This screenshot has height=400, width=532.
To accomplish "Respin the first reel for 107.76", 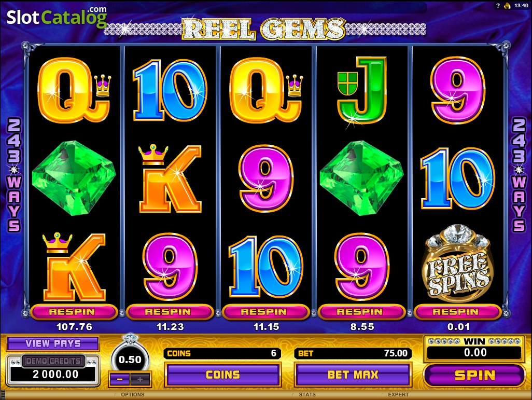I will pyautogui.click(x=74, y=312).
